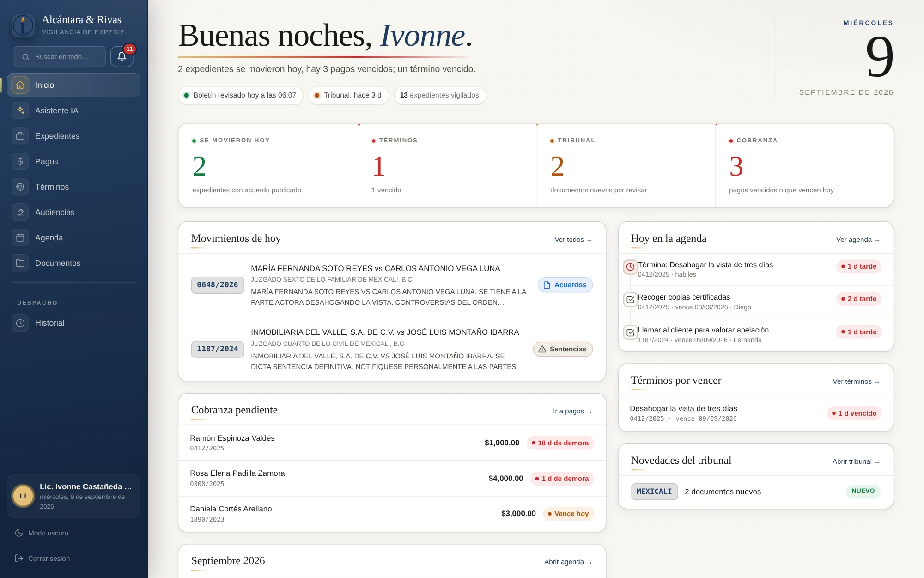This screenshot has width=924, height=578.
Task: Click the Historial clock icon
Action: click(20, 323)
